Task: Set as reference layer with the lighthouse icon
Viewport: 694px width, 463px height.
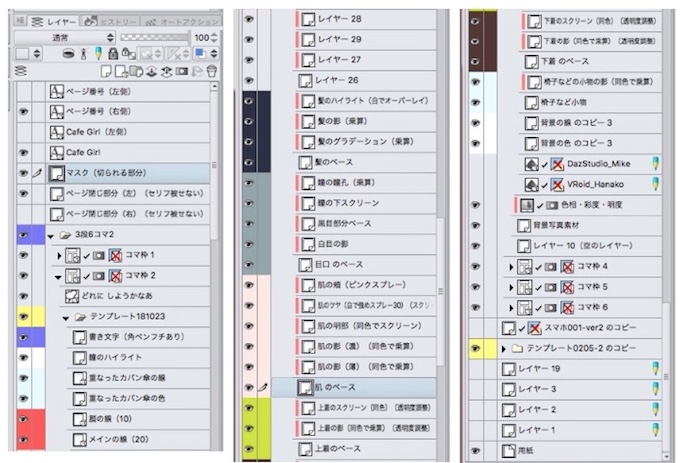Action: point(84,54)
